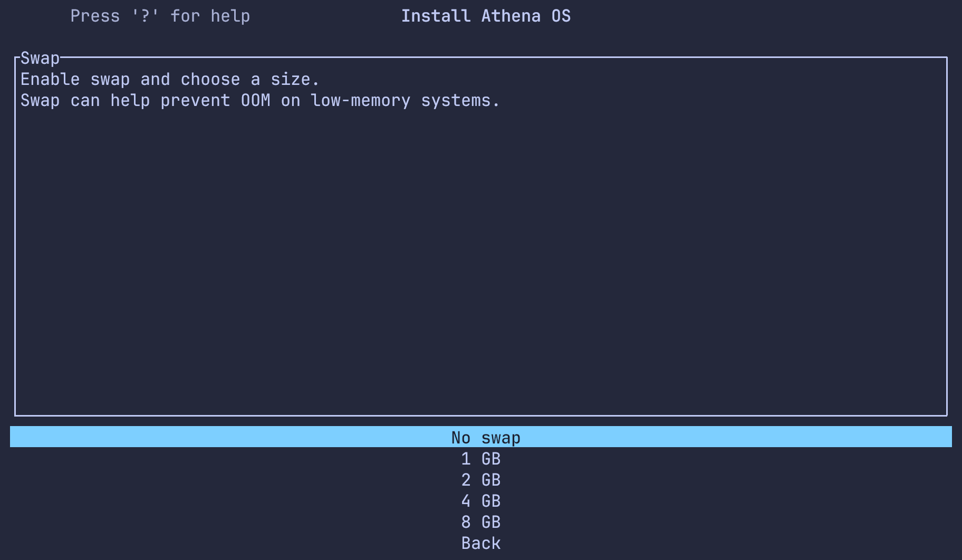Click the word Press in the header hint
Screen dimensions: 962x560
95,16
